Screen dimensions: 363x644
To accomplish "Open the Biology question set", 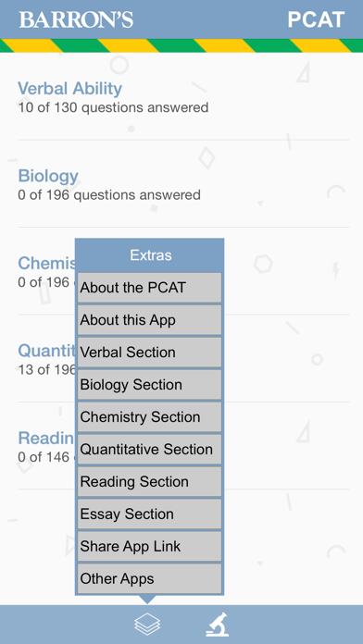I will (x=183, y=184).
